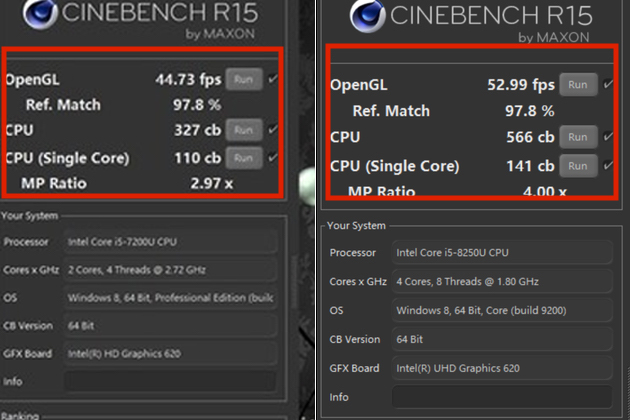Select the 44.73 fps OpenGL score
Viewport: 630px width, 420px height.
pyautogui.click(x=188, y=80)
